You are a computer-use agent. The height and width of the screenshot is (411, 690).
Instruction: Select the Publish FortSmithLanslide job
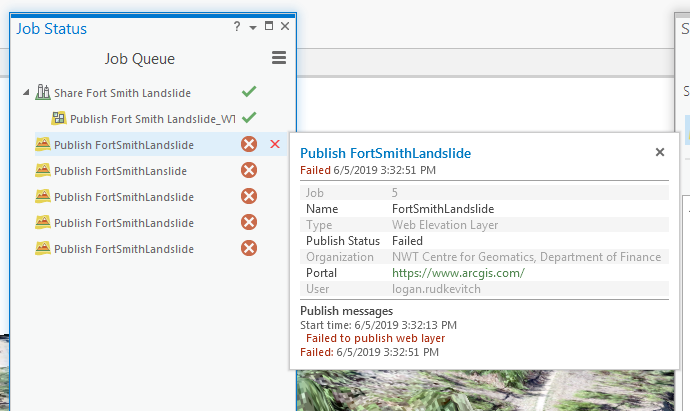click(x=120, y=171)
